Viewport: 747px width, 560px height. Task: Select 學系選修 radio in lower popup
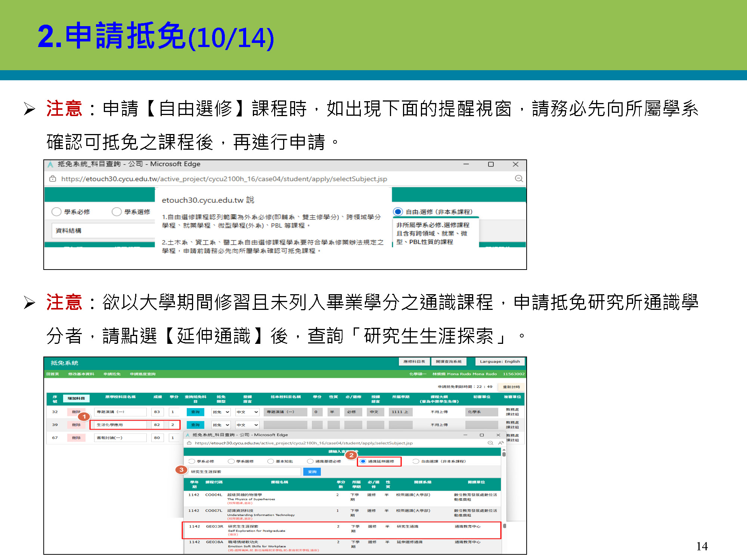pyautogui.click(x=231, y=461)
